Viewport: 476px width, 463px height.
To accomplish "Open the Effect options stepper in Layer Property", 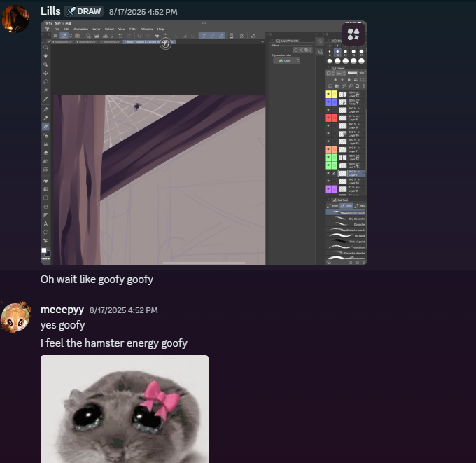I will 311,50.
